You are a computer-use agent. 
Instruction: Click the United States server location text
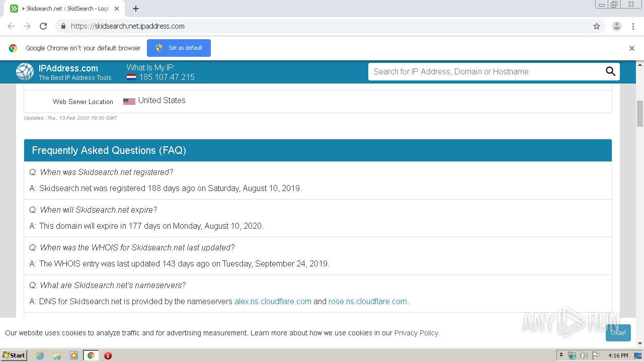click(x=162, y=101)
